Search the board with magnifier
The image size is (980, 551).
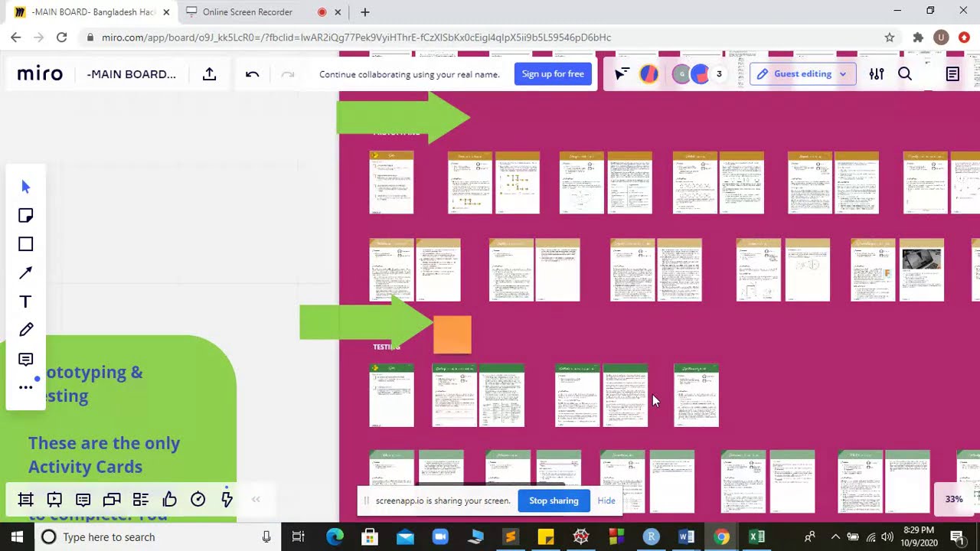(x=905, y=74)
